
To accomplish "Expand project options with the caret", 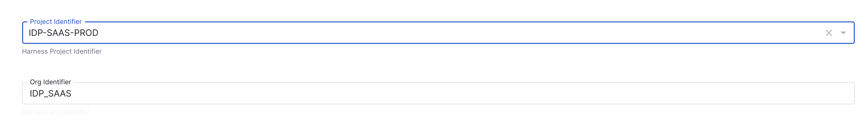I will coord(843,33).
